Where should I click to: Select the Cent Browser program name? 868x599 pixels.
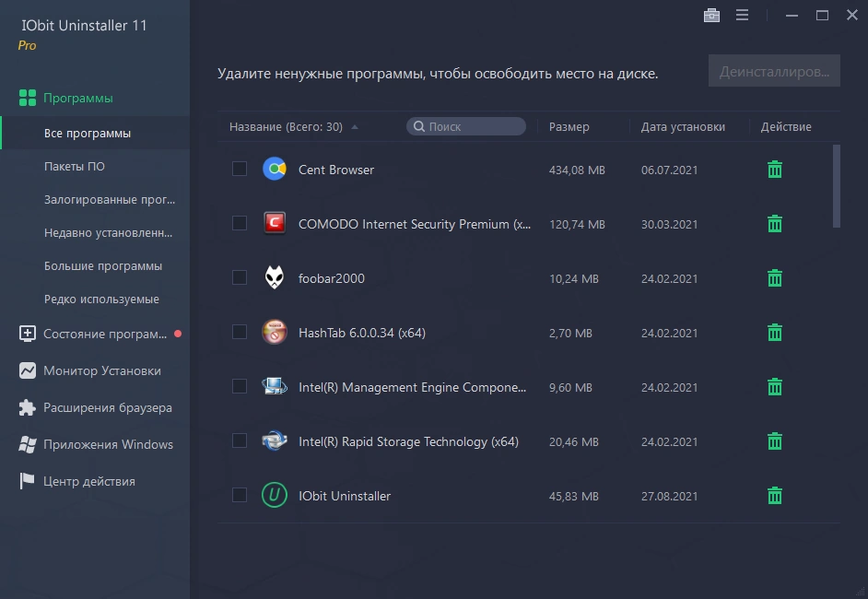pos(336,170)
